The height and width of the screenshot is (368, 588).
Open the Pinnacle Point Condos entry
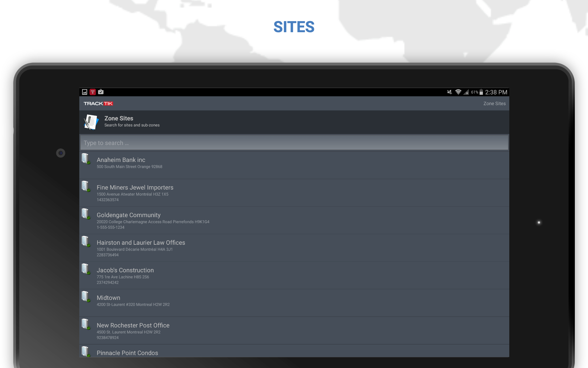point(127,353)
